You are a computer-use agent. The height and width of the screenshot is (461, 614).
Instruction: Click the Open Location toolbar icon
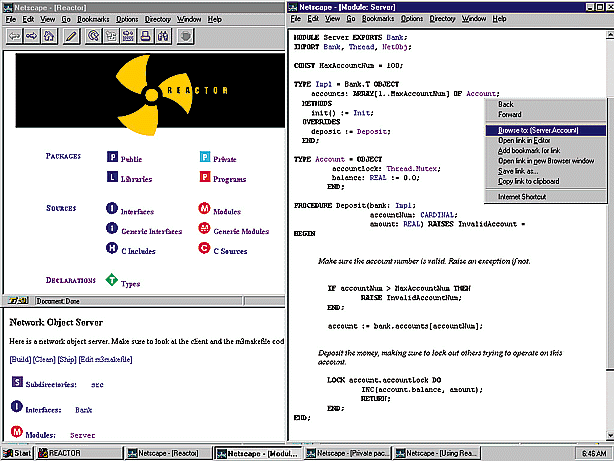click(x=128, y=36)
